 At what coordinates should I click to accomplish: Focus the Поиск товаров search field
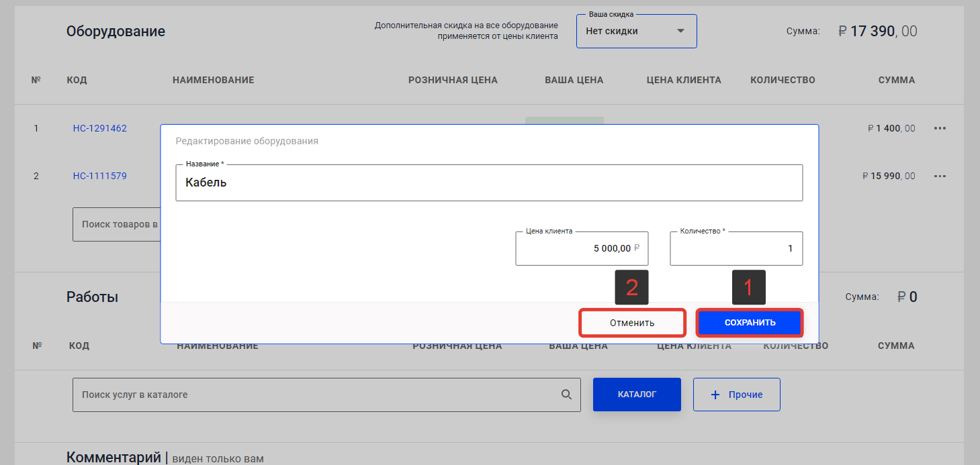pyautogui.click(x=116, y=224)
